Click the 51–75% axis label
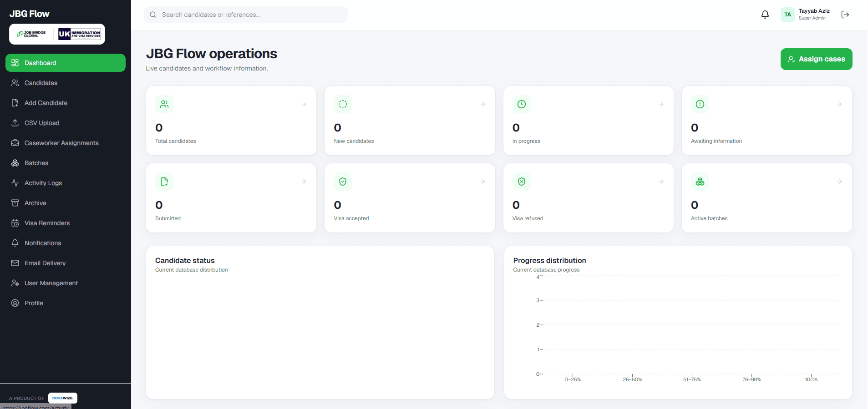The width and height of the screenshot is (868, 409). (692, 379)
